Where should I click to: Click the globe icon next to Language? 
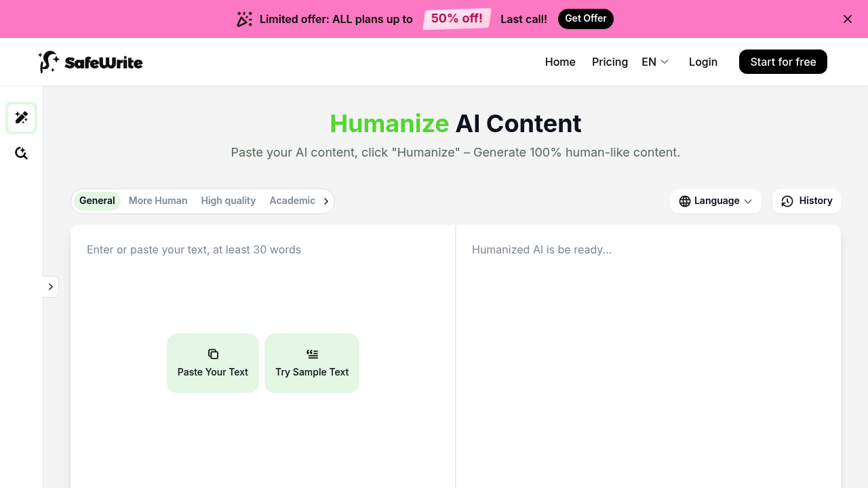(684, 201)
